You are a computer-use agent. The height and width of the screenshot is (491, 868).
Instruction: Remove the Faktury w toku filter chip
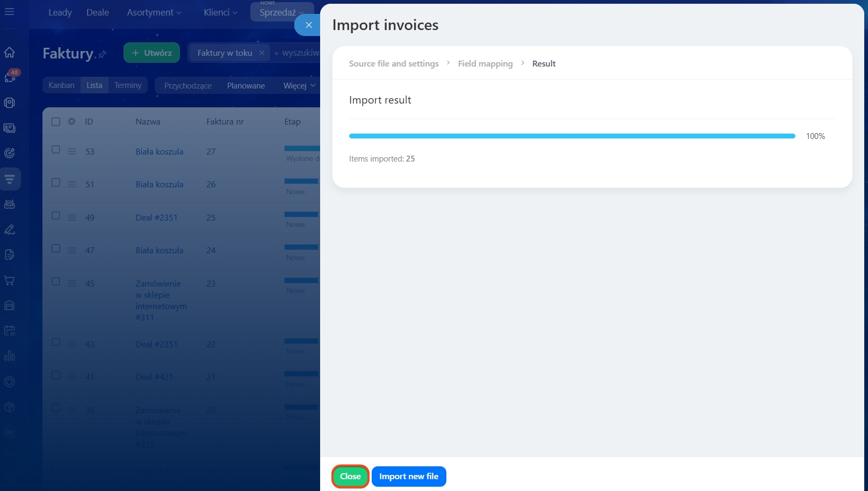tap(262, 53)
